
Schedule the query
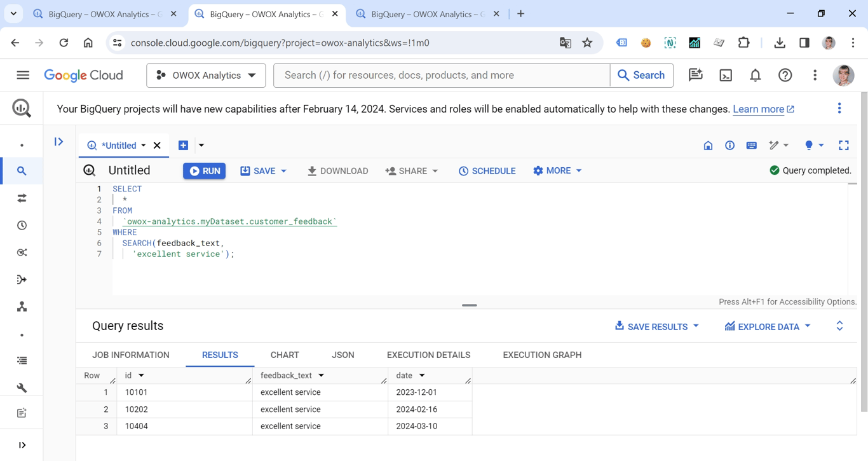pyautogui.click(x=487, y=171)
